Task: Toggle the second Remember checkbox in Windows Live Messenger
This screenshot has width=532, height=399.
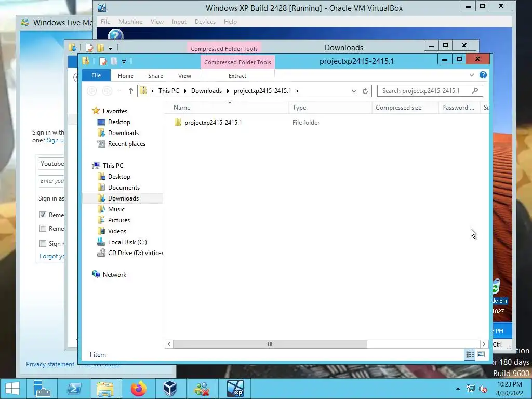Action: click(43, 229)
